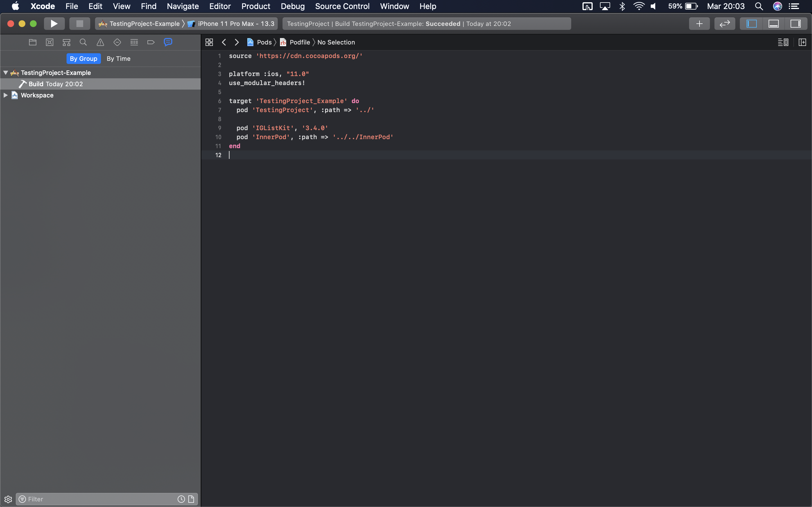Open the Product menu
This screenshot has height=507, width=812.
click(256, 6)
